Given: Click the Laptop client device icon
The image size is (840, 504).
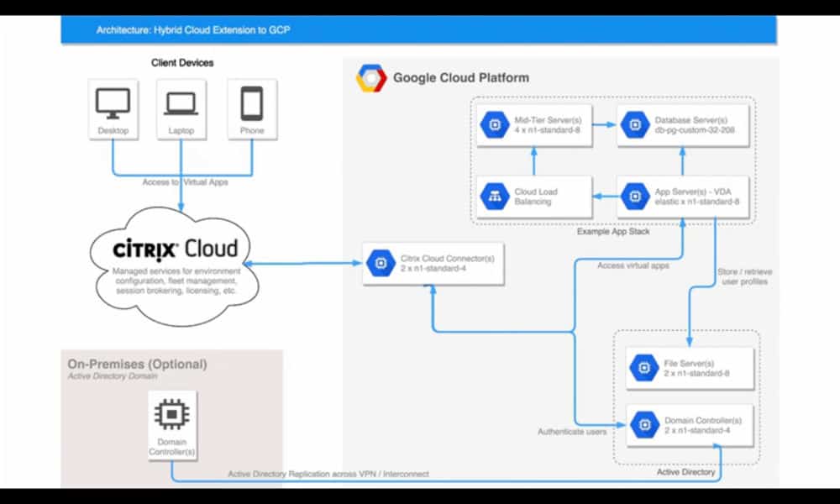Looking at the screenshot, I should click(x=181, y=103).
